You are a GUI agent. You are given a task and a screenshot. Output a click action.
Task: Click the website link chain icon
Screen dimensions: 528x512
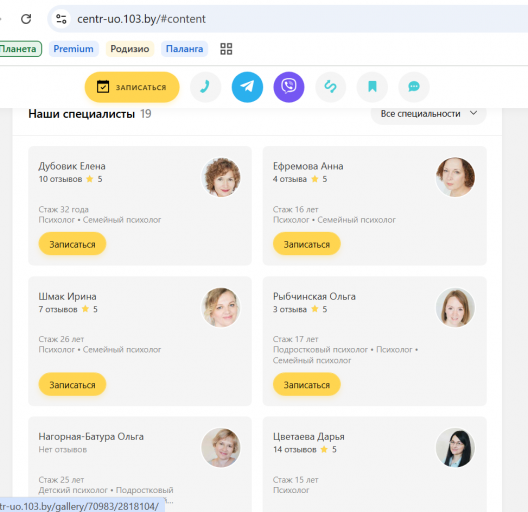click(x=331, y=87)
